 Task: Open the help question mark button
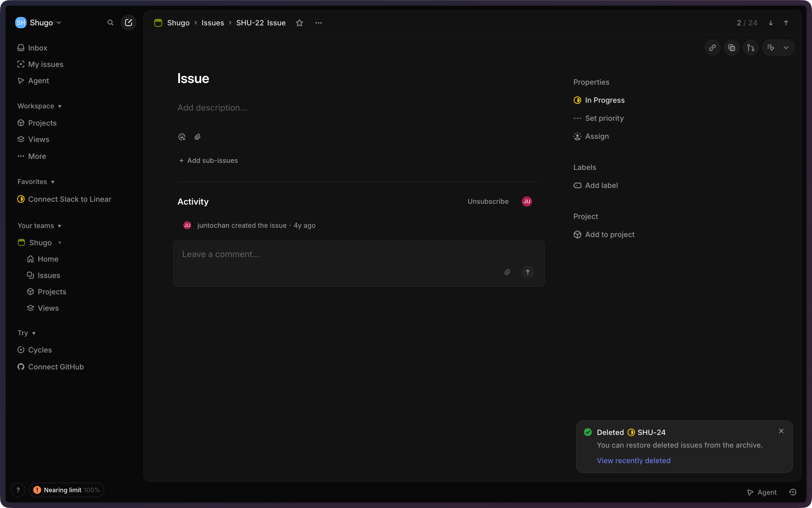tap(18, 490)
